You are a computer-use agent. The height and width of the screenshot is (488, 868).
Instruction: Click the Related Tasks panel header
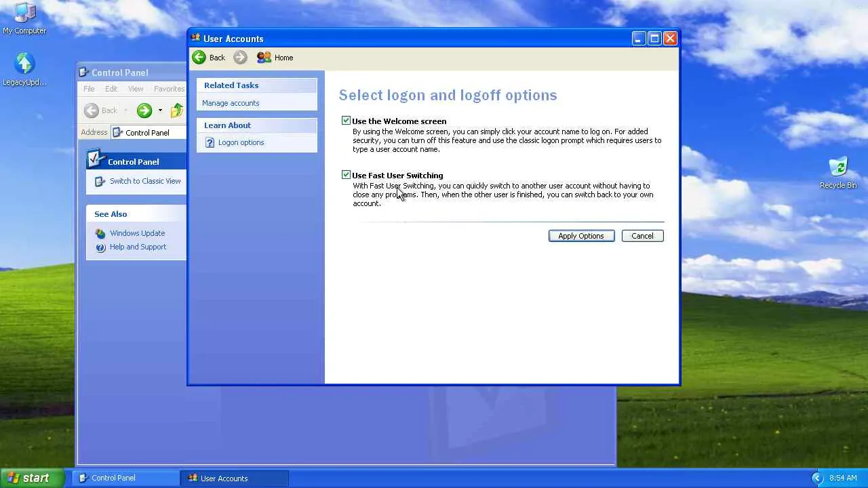click(257, 85)
